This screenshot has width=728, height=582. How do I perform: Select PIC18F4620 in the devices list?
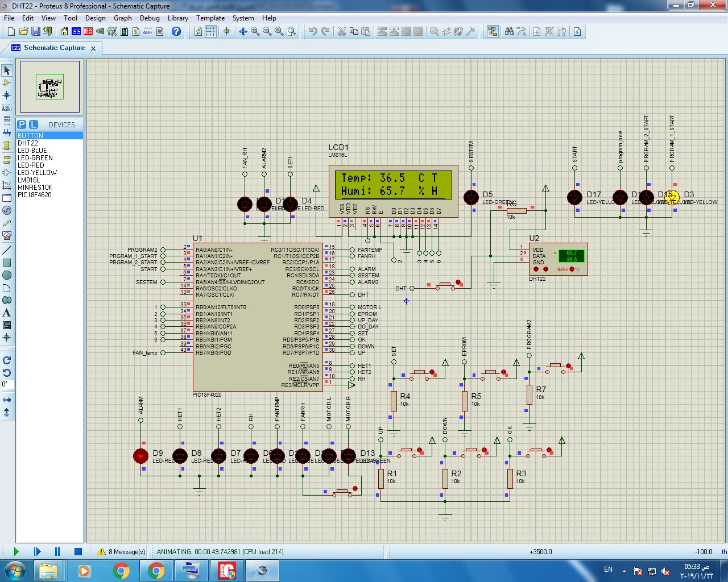[x=49, y=195]
